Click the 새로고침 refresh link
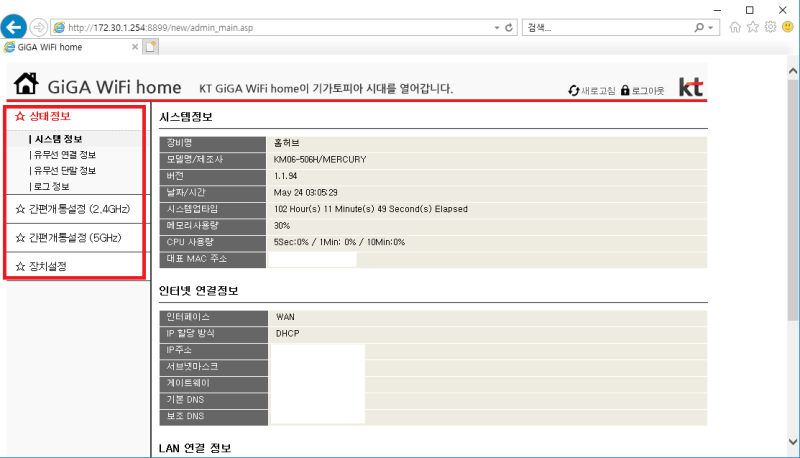The image size is (800, 458). click(592, 91)
